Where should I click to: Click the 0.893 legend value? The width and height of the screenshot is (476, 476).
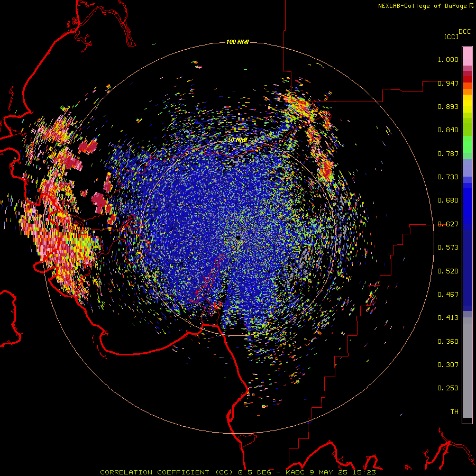click(448, 106)
